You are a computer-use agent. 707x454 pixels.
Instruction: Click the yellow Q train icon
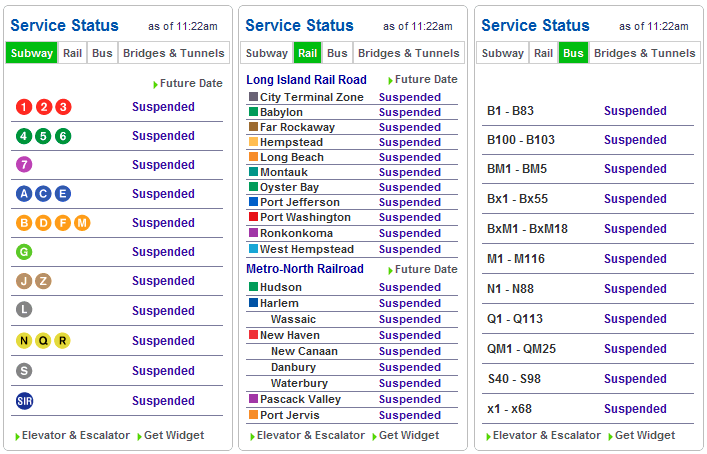point(44,341)
